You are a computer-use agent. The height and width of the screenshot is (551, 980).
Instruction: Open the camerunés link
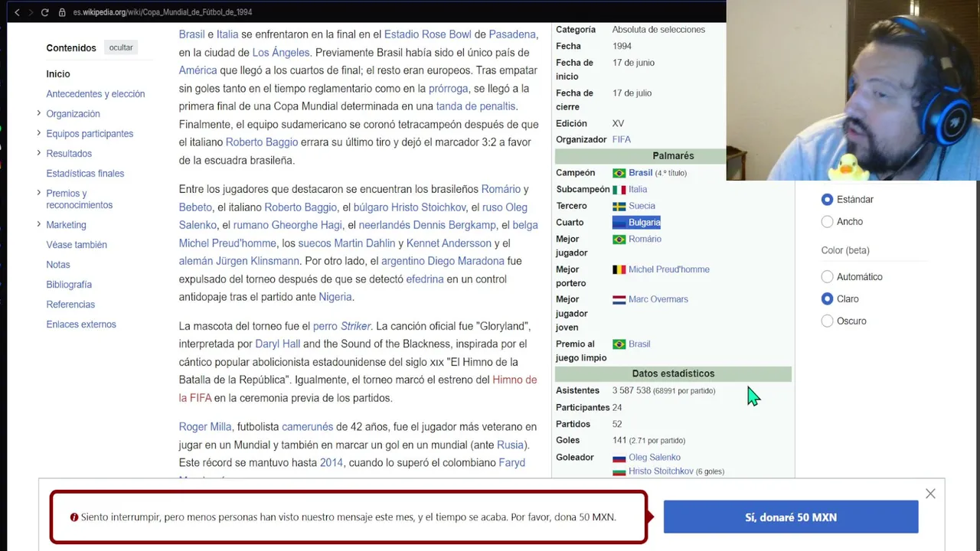308,427
